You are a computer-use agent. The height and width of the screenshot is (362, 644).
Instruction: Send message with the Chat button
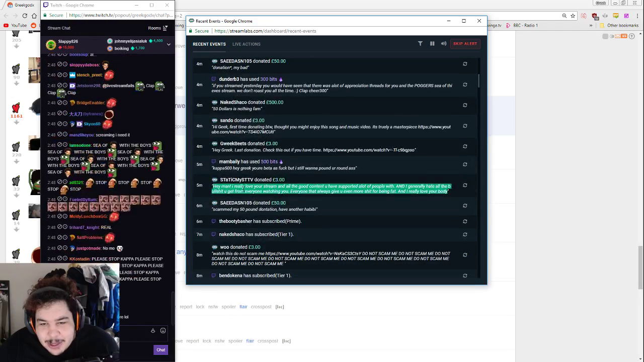(x=160, y=350)
